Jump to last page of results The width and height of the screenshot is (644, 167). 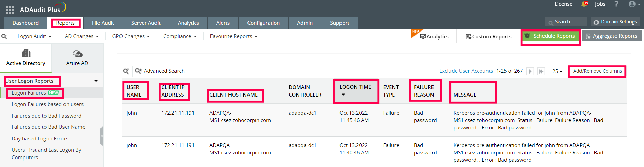(x=541, y=71)
